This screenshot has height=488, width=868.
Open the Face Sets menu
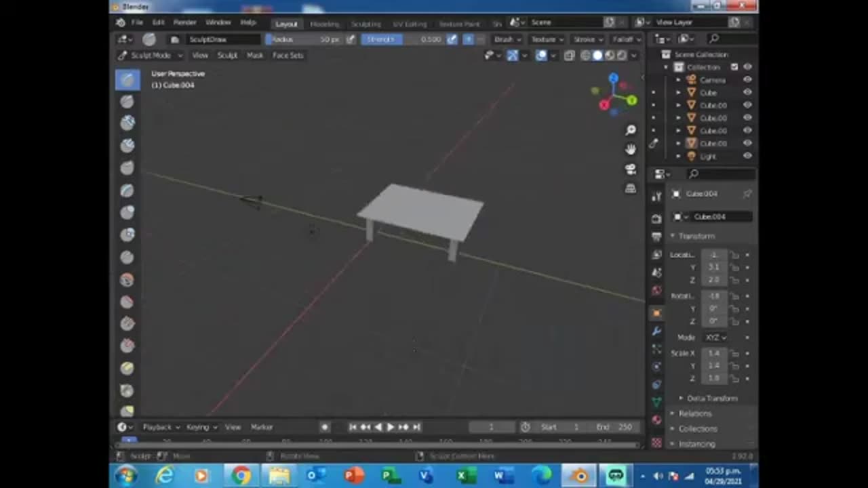(288, 56)
